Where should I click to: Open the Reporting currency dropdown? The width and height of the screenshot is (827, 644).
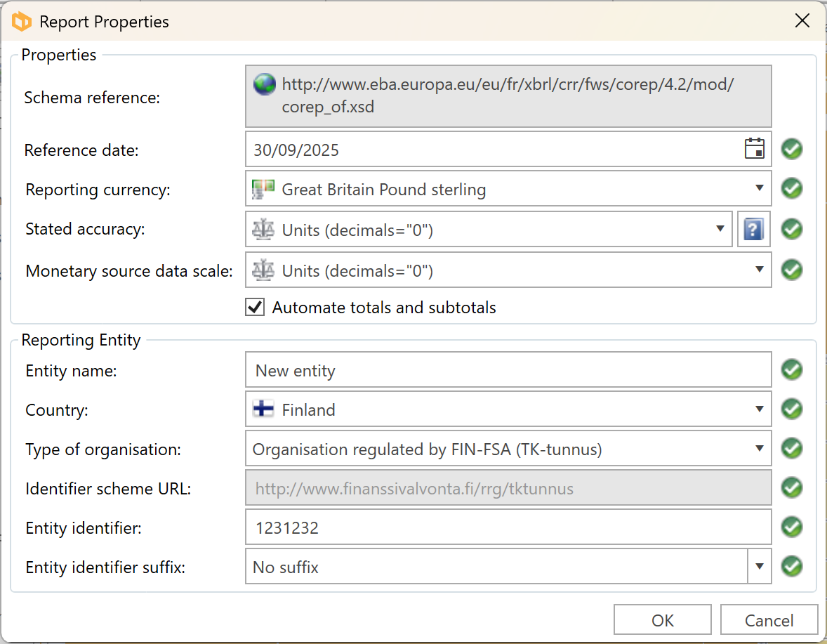[x=759, y=188]
